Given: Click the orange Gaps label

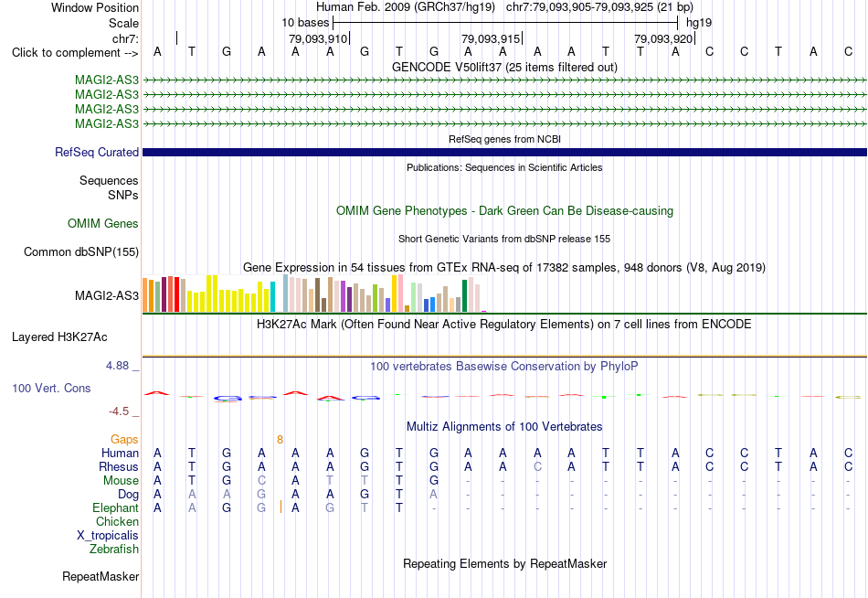Looking at the screenshot, I should click(124, 440).
